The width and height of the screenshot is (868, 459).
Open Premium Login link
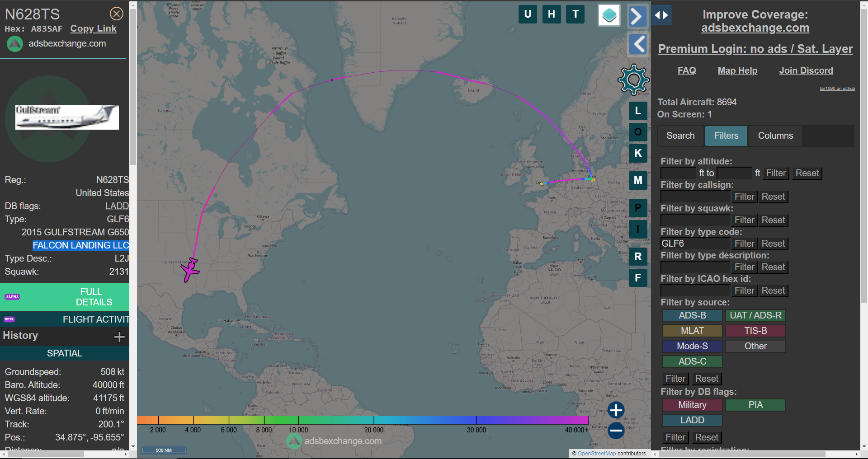(x=755, y=49)
